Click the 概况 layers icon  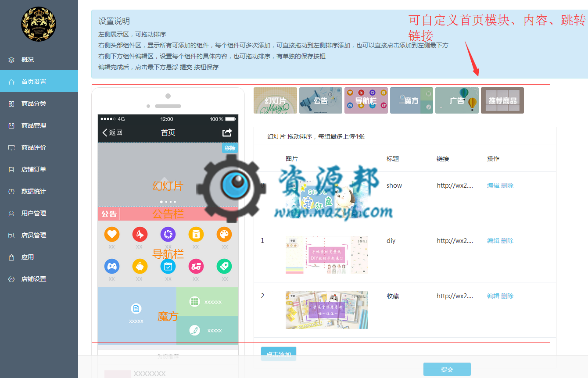click(x=11, y=60)
